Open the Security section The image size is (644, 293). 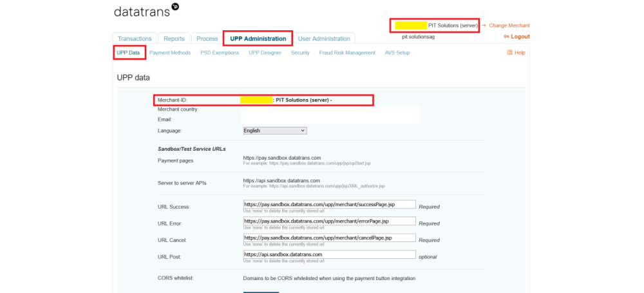tap(300, 53)
